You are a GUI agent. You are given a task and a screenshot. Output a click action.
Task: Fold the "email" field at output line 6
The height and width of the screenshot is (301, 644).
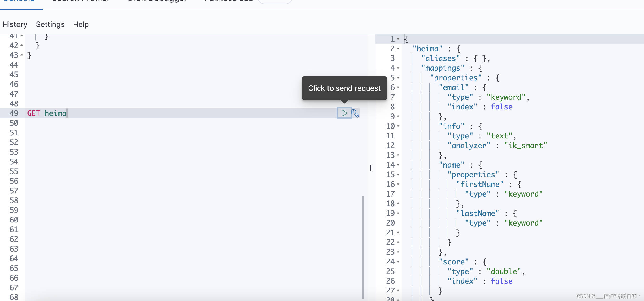click(x=398, y=87)
